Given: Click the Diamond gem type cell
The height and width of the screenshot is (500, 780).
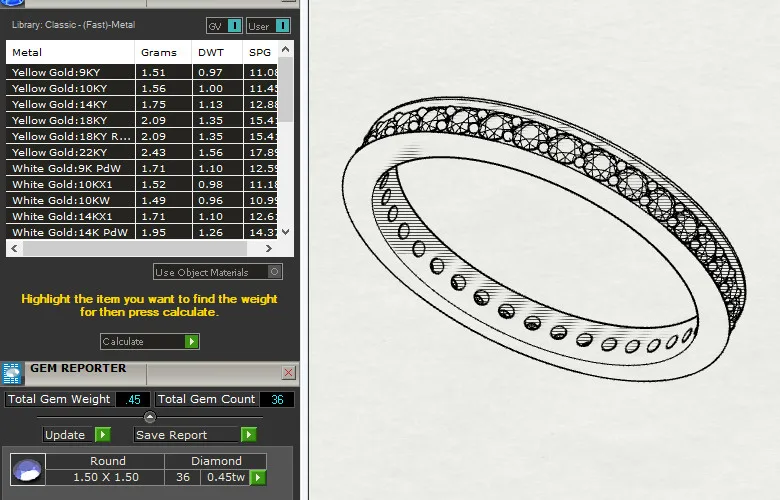Looking at the screenshot, I should click(216, 461).
